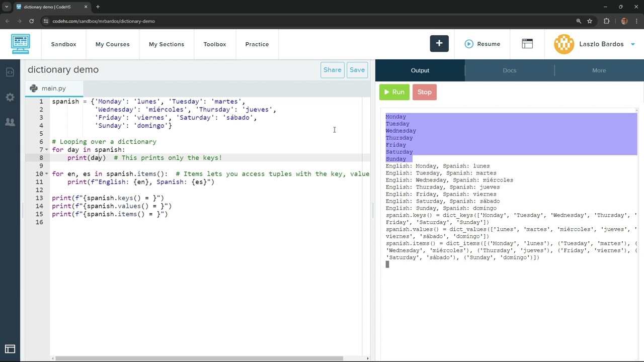644x362 pixels.
Task: Switch to the Docs tab
Action: (510, 70)
